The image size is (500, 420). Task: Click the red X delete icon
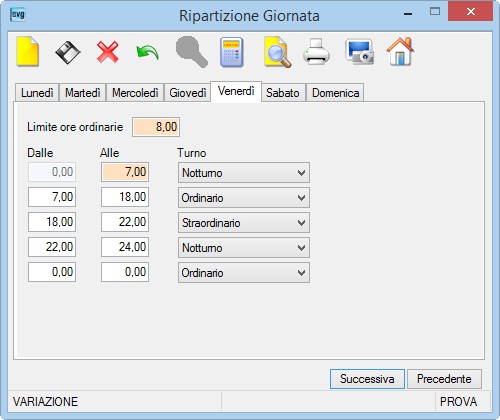(108, 52)
